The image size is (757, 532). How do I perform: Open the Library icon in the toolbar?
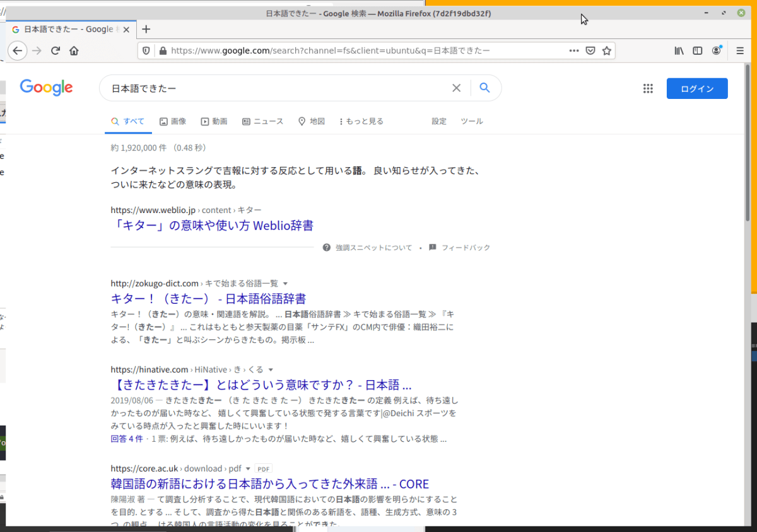(x=679, y=51)
